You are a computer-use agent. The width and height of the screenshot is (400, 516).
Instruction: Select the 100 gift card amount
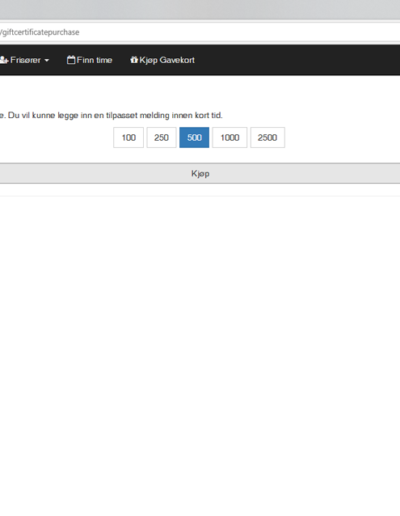(128, 137)
